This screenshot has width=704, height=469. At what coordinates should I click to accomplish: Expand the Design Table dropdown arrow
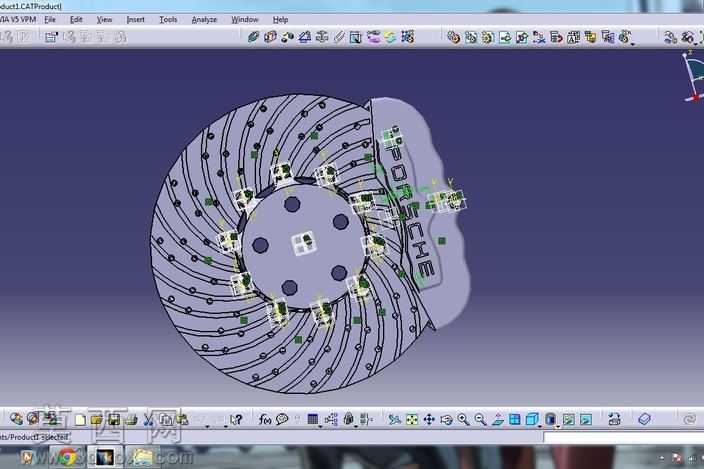click(321, 425)
